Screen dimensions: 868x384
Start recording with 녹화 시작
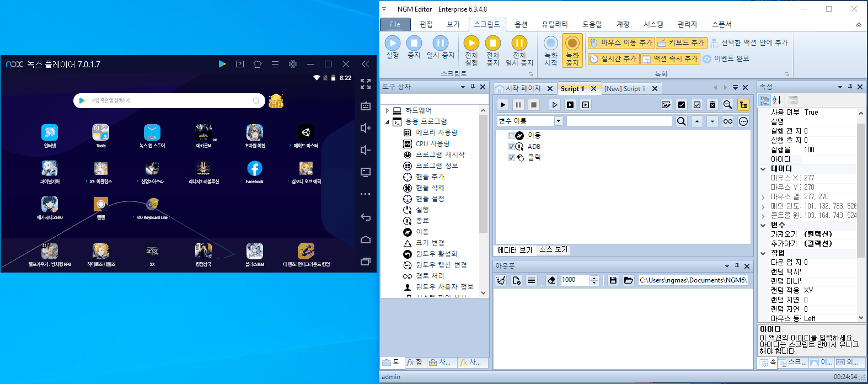(550, 51)
